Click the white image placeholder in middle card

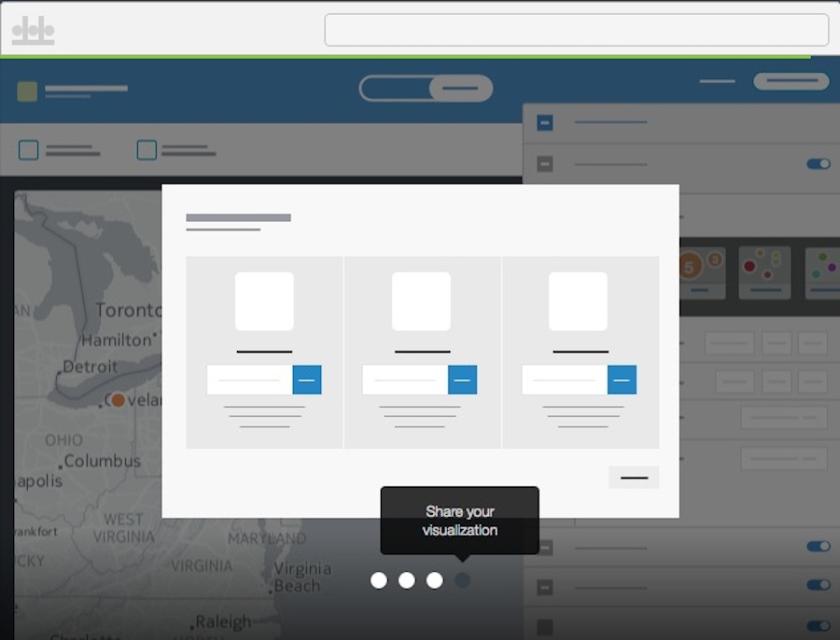pos(421,301)
